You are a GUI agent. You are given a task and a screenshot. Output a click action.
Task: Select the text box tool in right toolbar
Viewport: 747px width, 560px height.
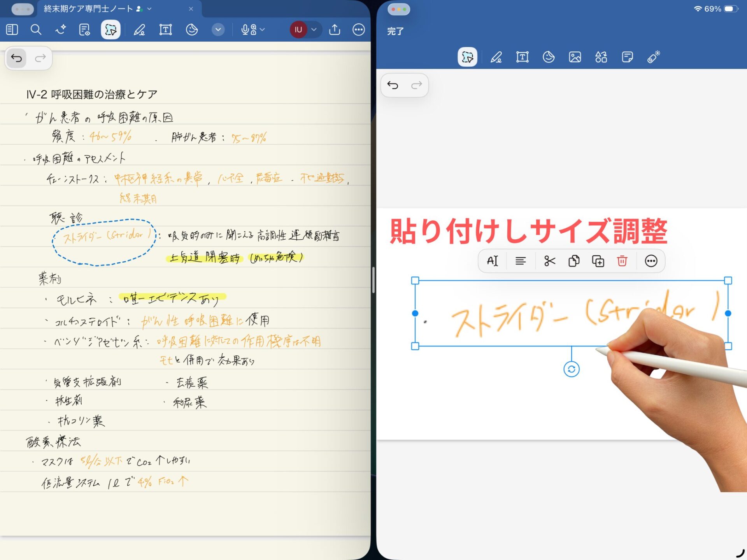[x=522, y=57]
